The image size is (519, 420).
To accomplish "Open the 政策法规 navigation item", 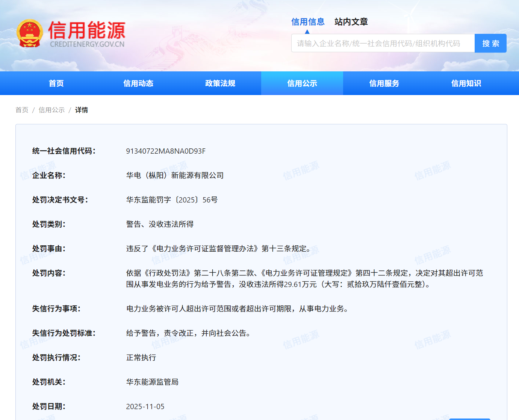I will pos(220,83).
